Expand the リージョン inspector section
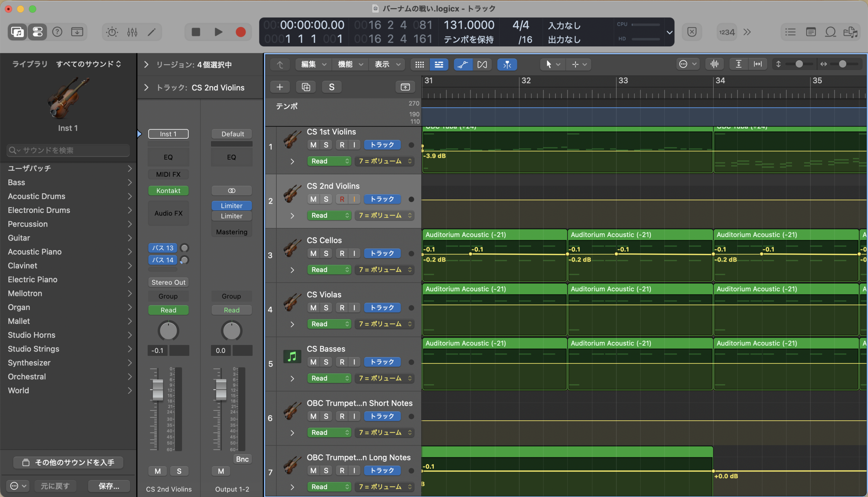The image size is (868, 497). pos(146,64)
